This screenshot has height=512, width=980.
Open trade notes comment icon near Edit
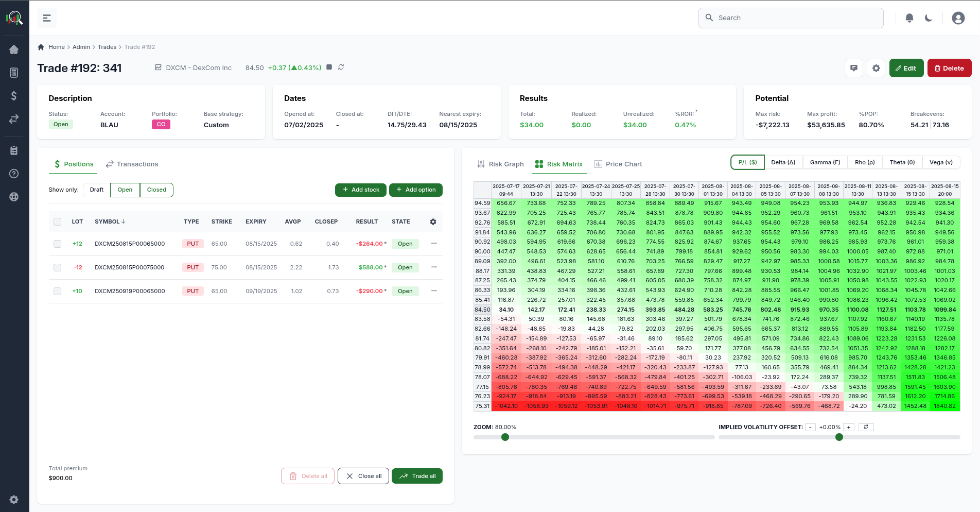(x=854, y=67)
